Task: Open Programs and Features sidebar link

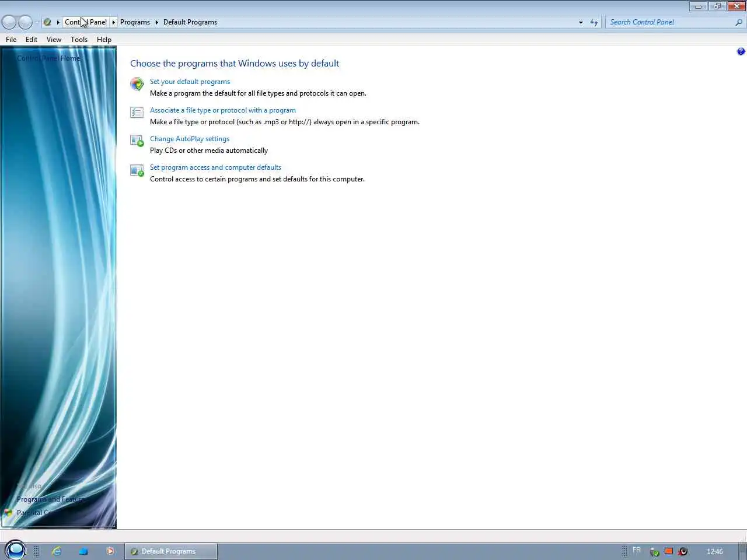Action: [51, 499]
